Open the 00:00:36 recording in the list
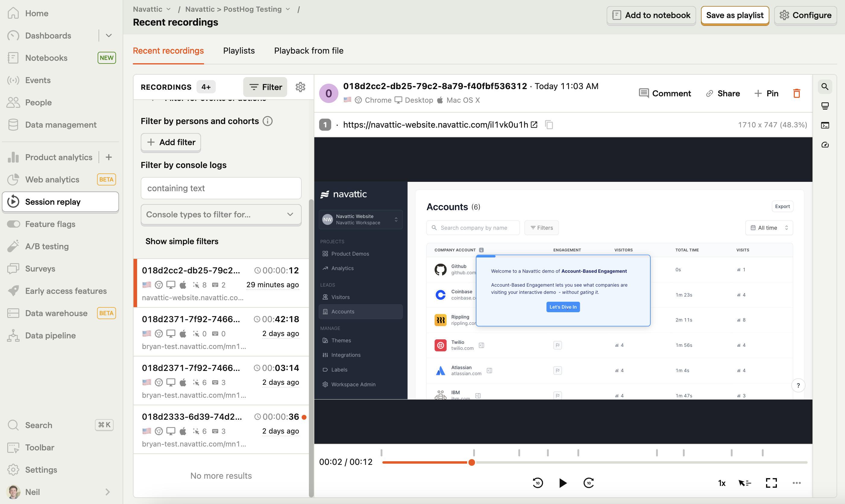845x504 pixels. pyautogui.click(x=221, y=430)
